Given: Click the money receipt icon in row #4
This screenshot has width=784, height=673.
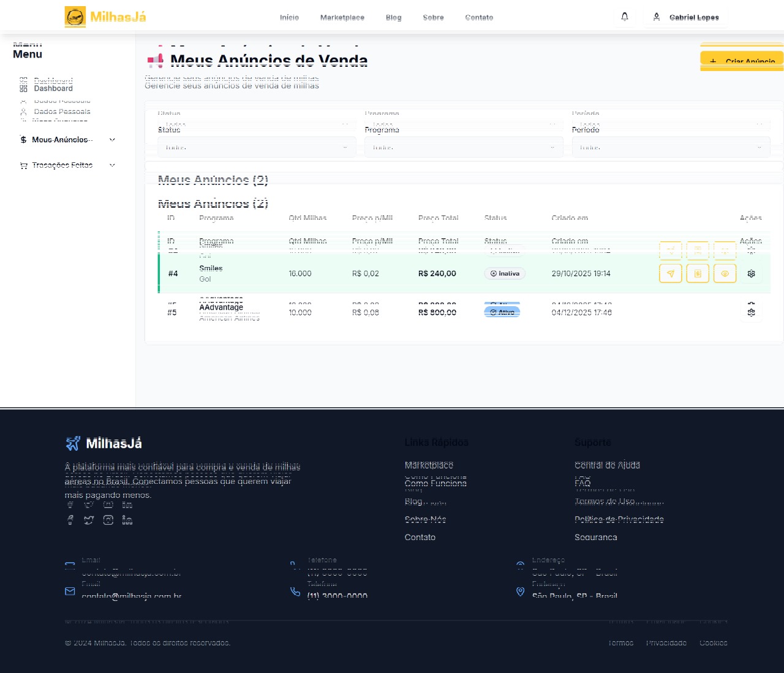Looking at the screenshot, I should point(698,274).
